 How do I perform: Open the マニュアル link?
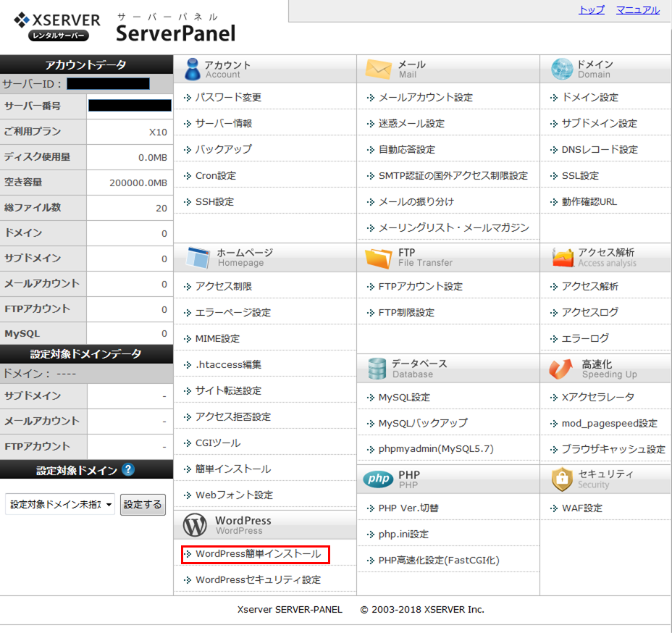click(x=638, y=10)
